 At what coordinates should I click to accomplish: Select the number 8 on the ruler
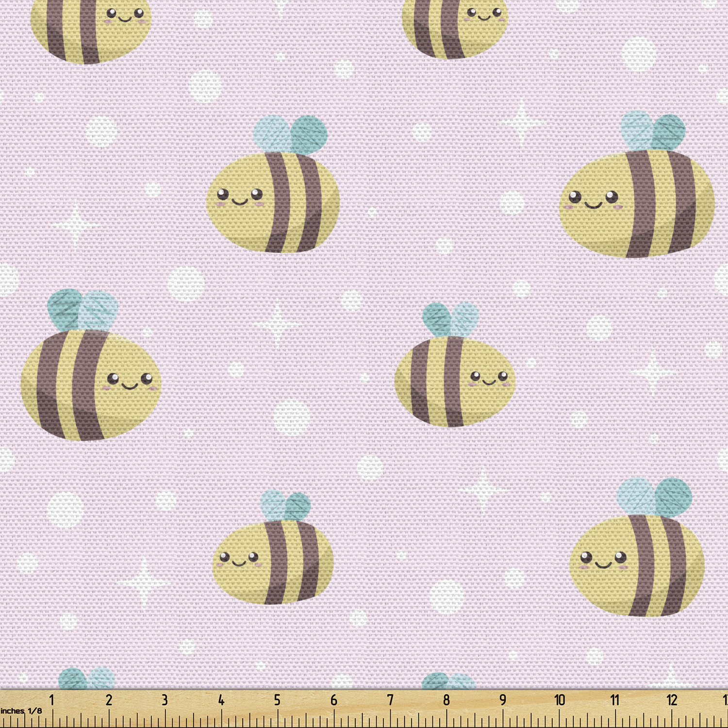pyautogui.click(x=447, y=700)
